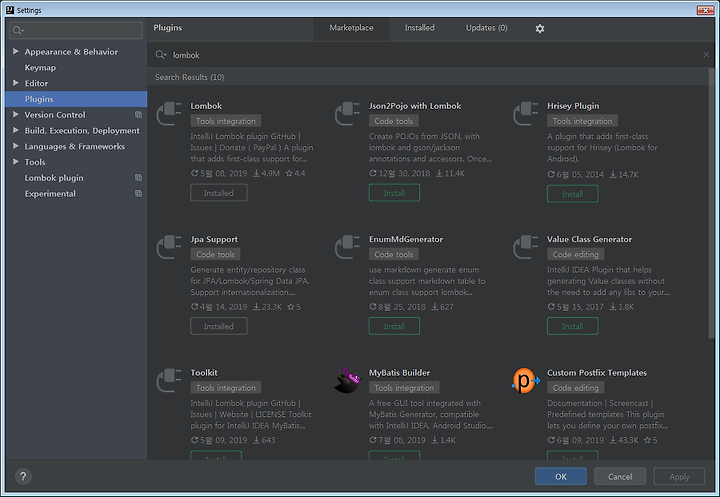
Task: Click the Apply button
Action: point(679,476)
